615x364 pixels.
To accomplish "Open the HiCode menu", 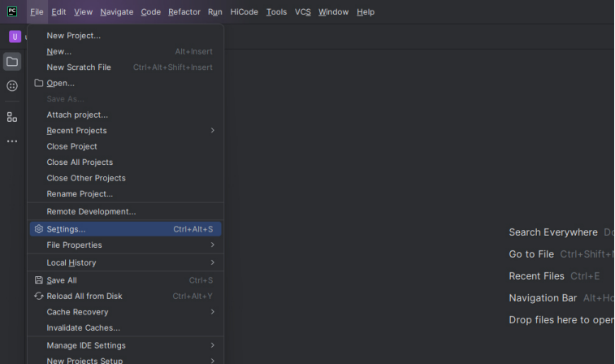I will coord(244,12).
